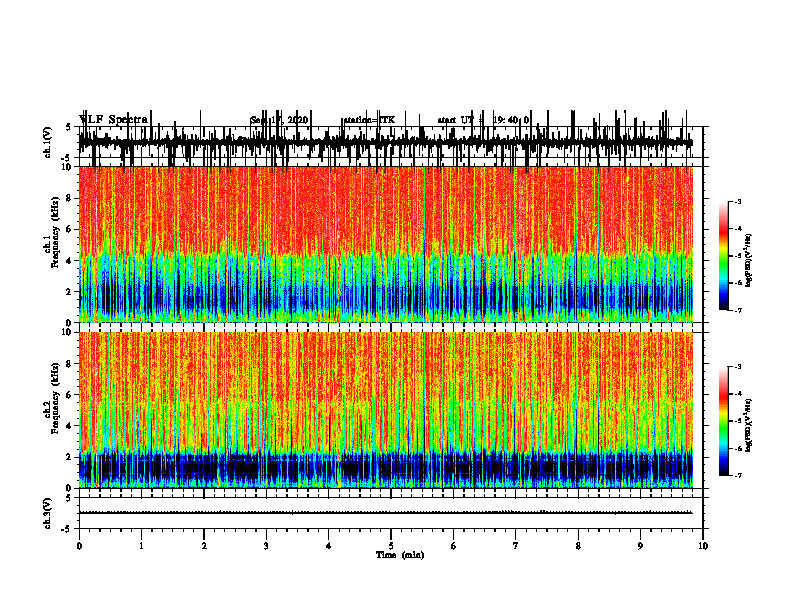This screenshot has height=612, width=792.
Task: Click the 'start UT' header label
Action: tap(456, 120)
